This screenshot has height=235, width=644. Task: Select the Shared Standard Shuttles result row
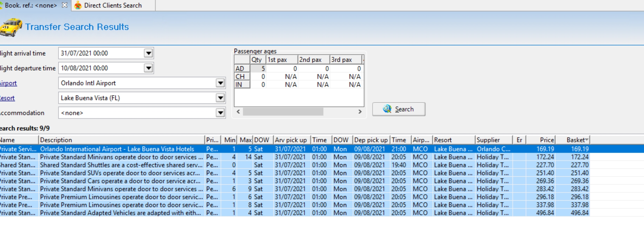294,165
